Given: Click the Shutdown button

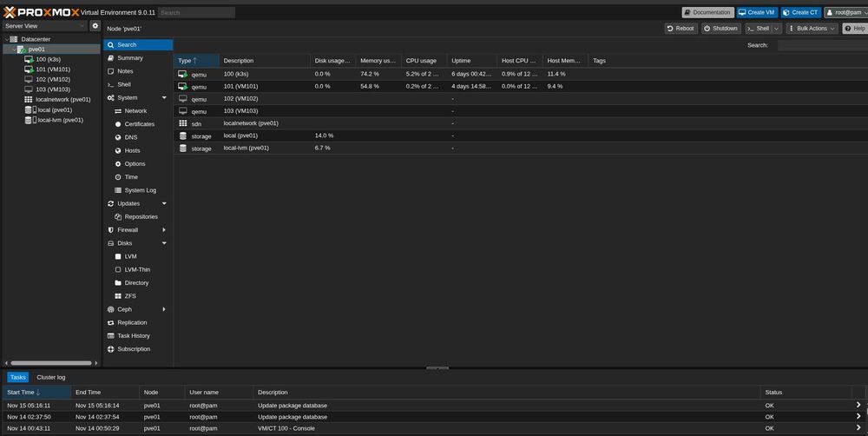Looking at the screenshot, I should (x=720, y=29).
